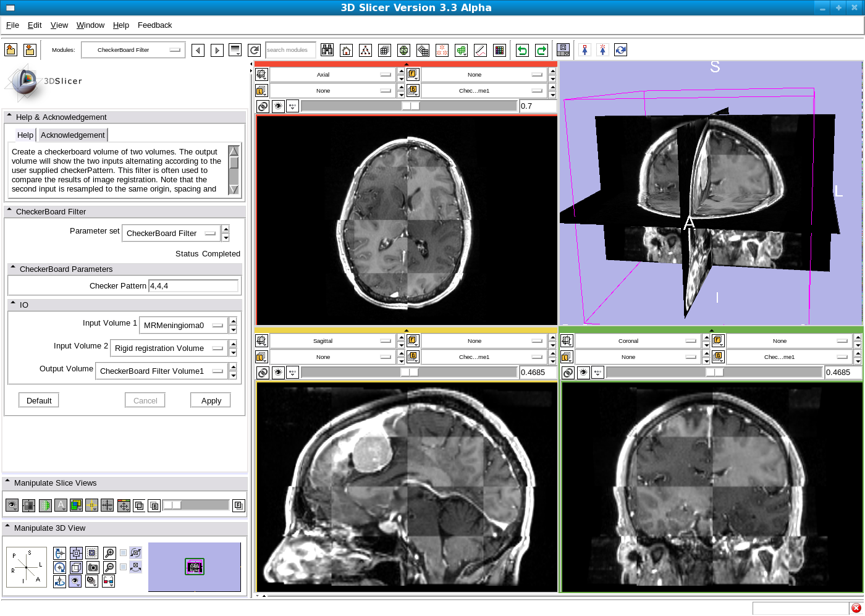Screen dimensions: 865x616
Task: Click the zoom in magnifier icon
Action: click(x=109, y=553)
